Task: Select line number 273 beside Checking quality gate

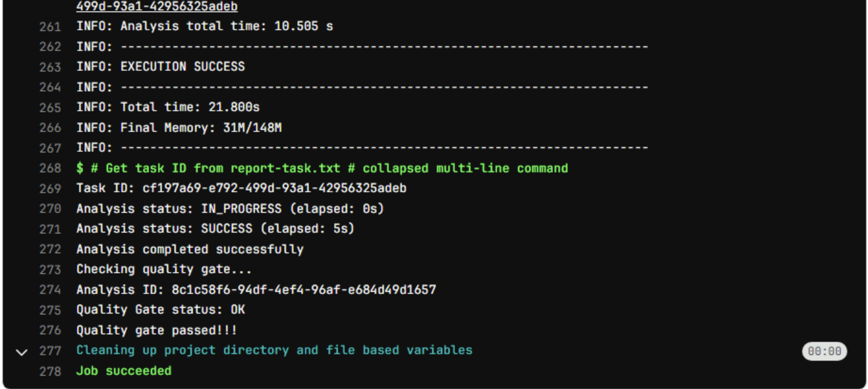Action: pos(50,270)
